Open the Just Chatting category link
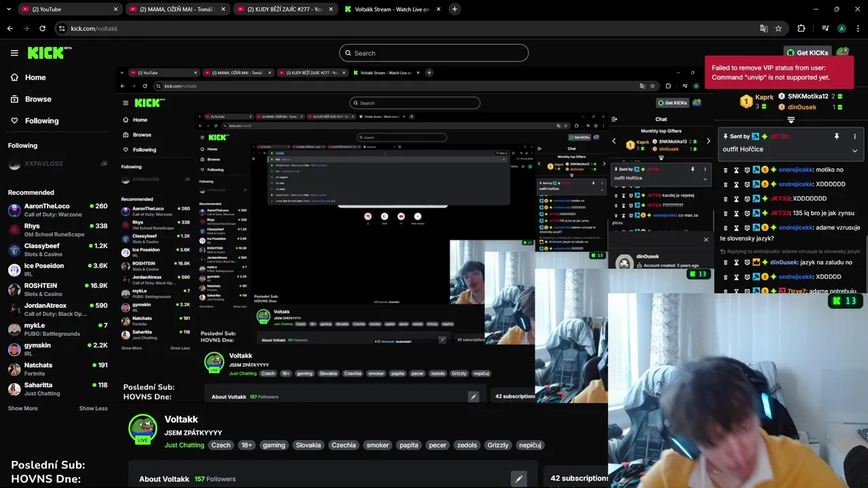 click(184, 445)
